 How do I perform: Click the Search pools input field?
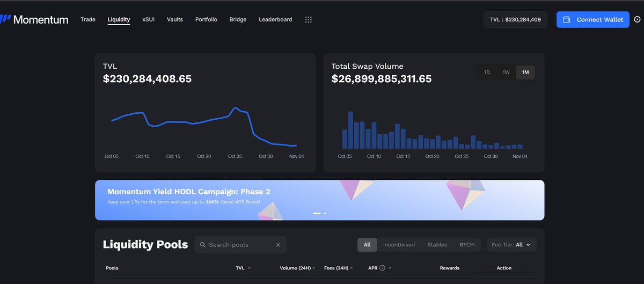pos(240,245)
